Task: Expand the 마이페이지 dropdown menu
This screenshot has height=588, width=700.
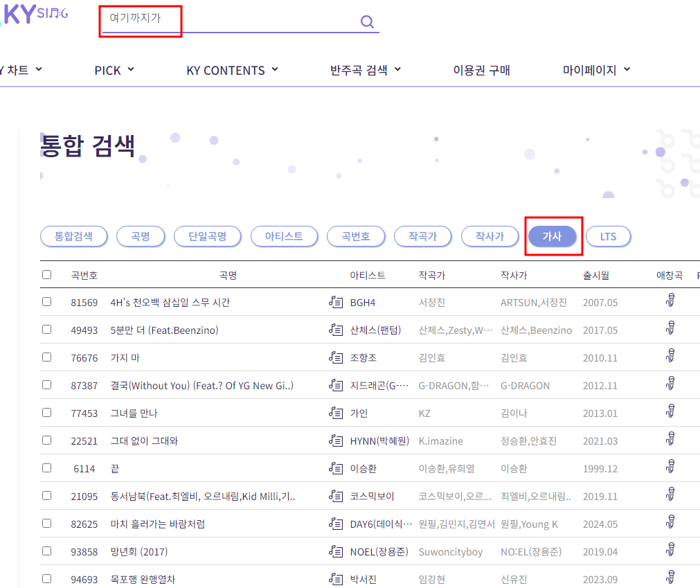Action: pyautogui.click(x=594, y=69)
